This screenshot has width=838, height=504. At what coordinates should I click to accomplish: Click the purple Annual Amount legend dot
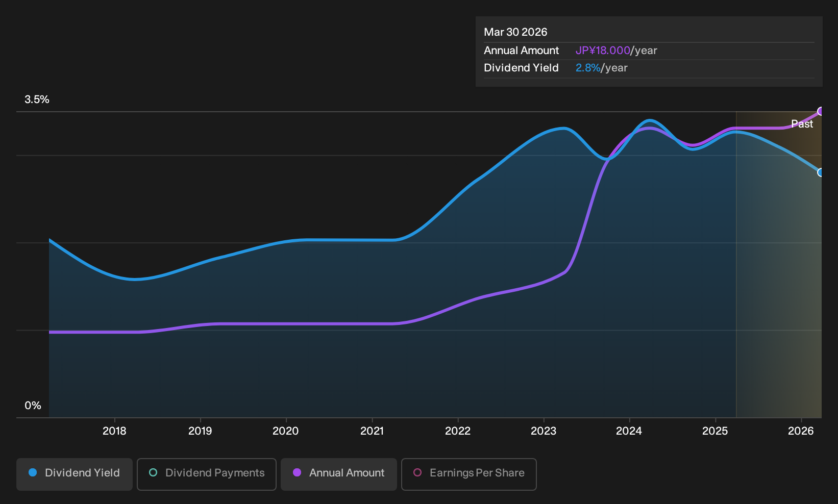[x=297, y=472]
